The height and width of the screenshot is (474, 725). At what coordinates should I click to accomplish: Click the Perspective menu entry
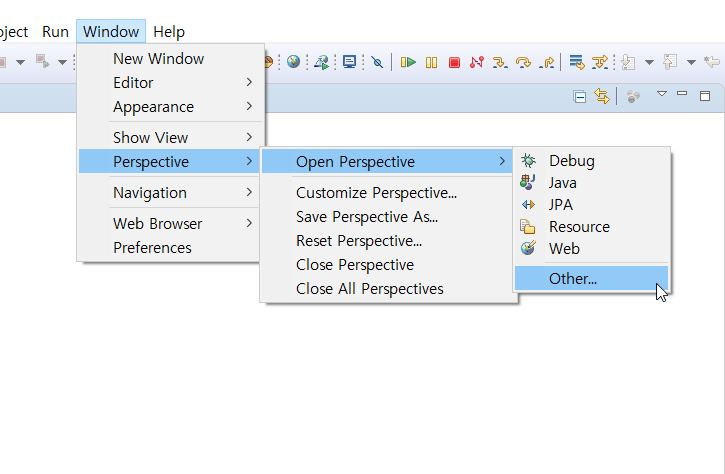click(169, 161)
